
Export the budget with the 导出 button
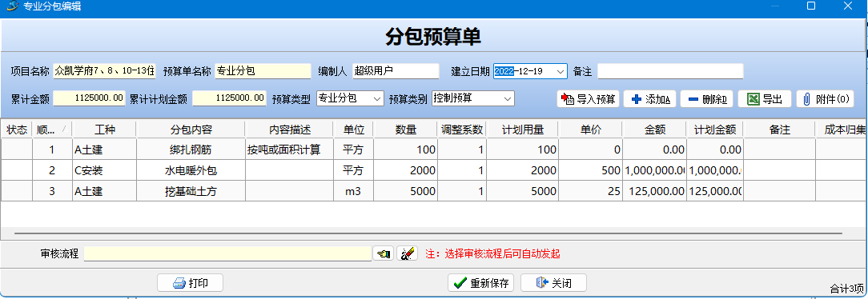(x=765, y=99)
